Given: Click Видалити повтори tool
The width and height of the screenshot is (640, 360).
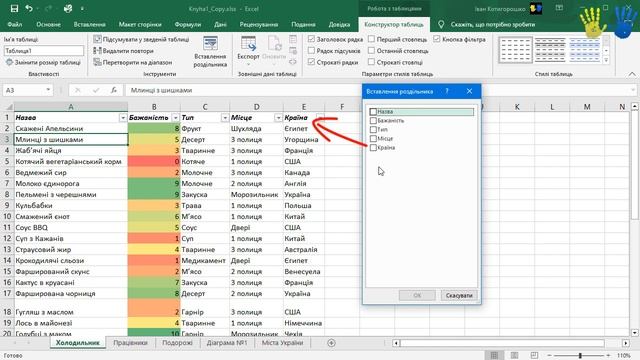Looking at the screenshot, I should click(x=124, y=51).
